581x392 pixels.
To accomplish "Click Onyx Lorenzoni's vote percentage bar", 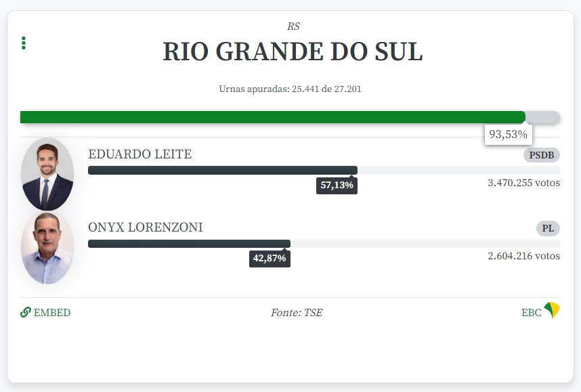I will pos(189,244).
